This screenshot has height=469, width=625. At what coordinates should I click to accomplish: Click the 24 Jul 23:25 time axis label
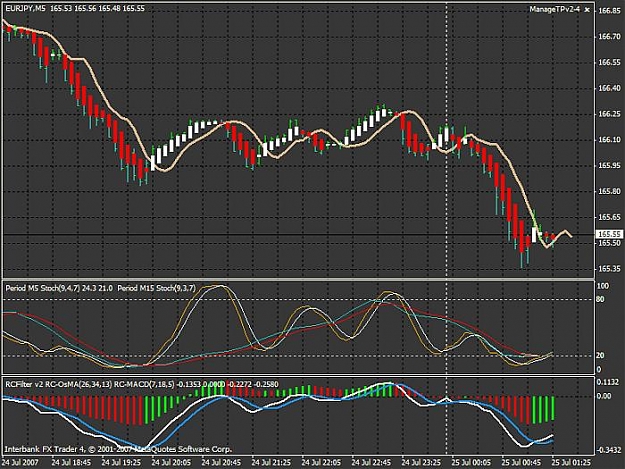click(x=421, y=462)
